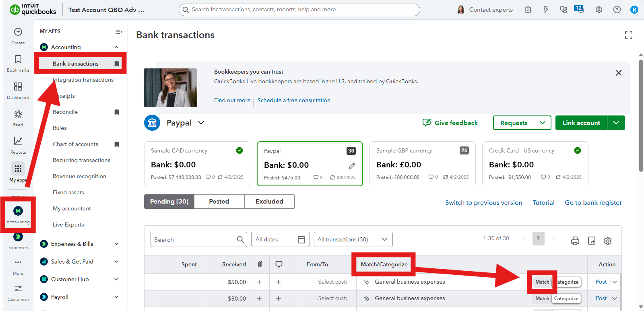The height and width of the screenshot is (311, 644).
Task: Open Fixed assets in the sidebar
Action: tap(68, 192)
